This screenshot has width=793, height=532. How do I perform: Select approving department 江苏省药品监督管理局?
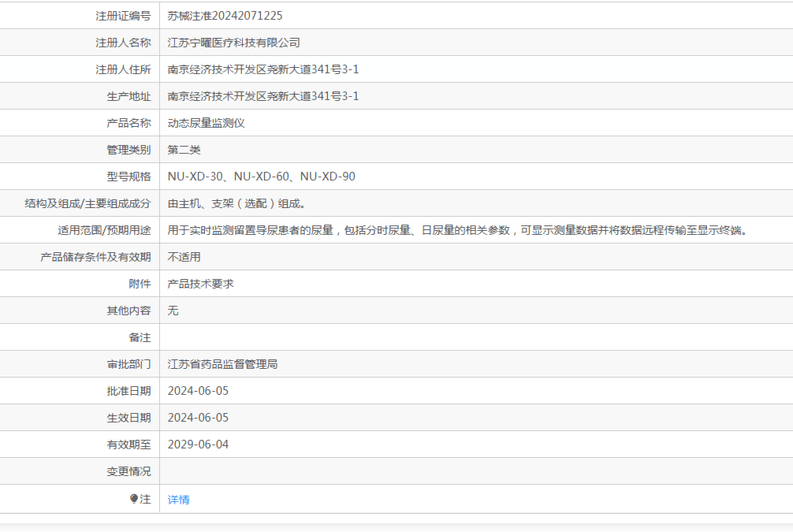pos(222,364)
